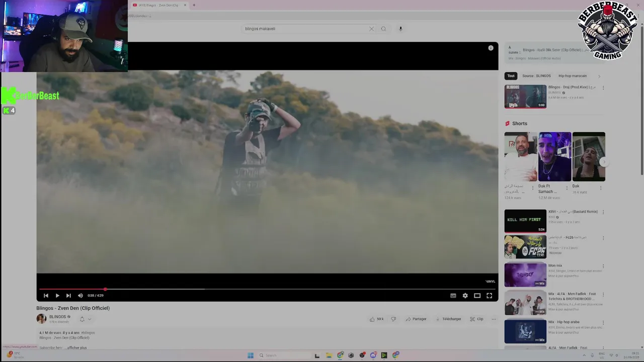Viewport: 644px width, 362px height.
Task: Open the Windows Start menu
Action: [251, 355]
